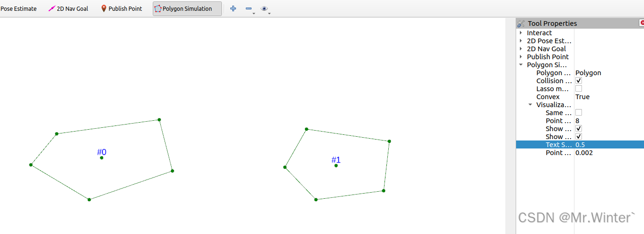This screenshot has height=234, width=644.
Task: Uncheck the Collision … checkbox
Action: click(579, 81)
